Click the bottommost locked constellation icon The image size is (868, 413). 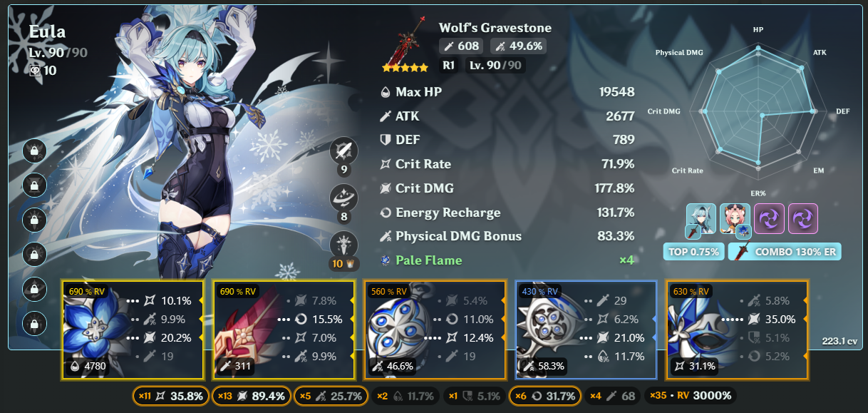tap(35, 322)
